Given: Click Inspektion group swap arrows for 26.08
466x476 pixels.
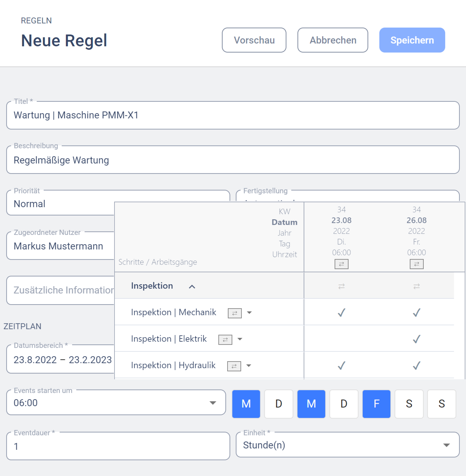Looking at the screenshot, I should point(416,286).
